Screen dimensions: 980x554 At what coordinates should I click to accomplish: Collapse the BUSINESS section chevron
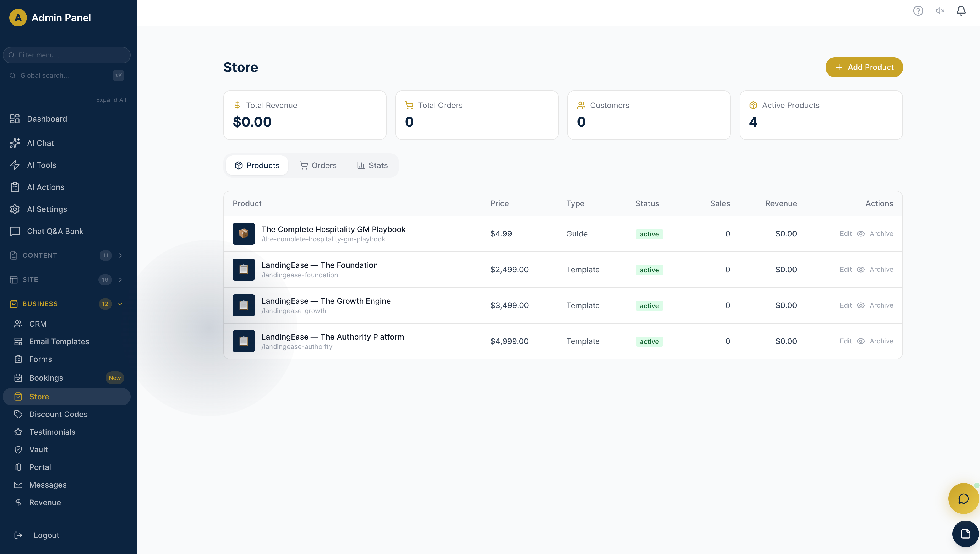[x=120, y=304]
